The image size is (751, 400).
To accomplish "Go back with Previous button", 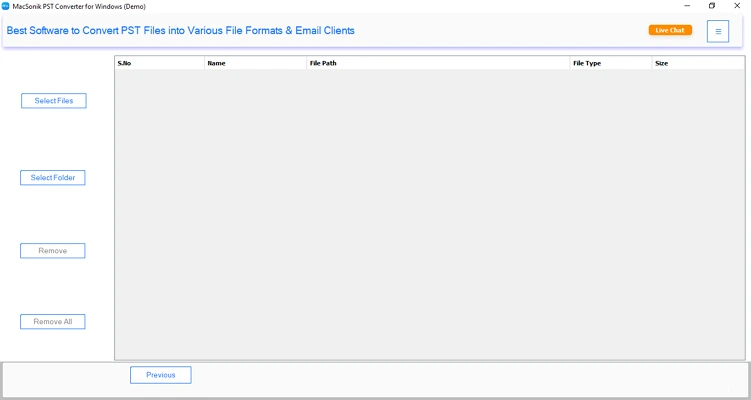I will (x=160, y=375).
